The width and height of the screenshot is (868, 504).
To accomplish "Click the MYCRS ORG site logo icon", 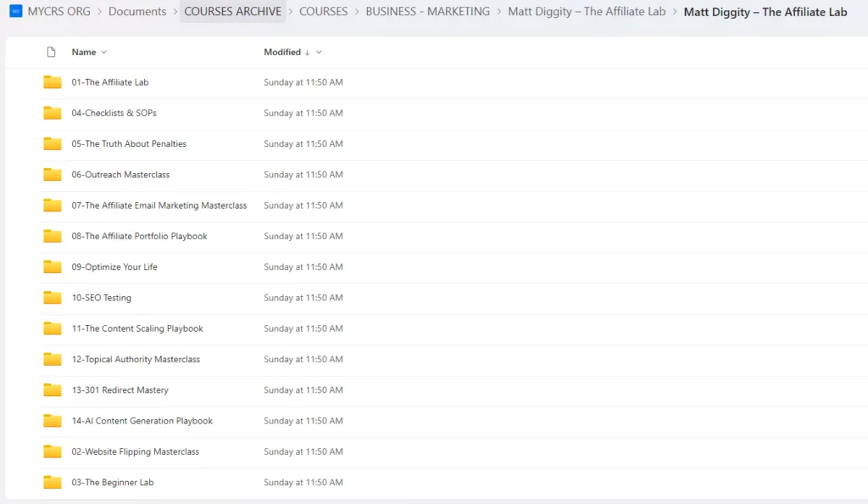I will [15, 12].
